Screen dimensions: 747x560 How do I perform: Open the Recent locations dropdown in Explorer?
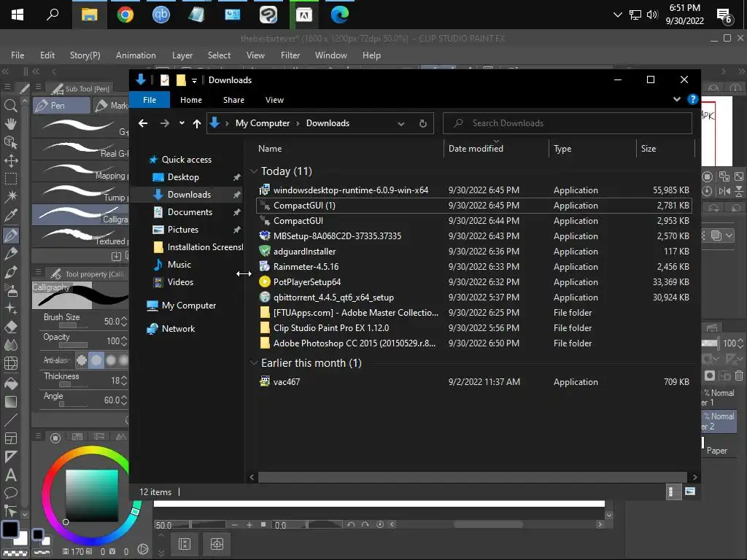tap(182, 123)
